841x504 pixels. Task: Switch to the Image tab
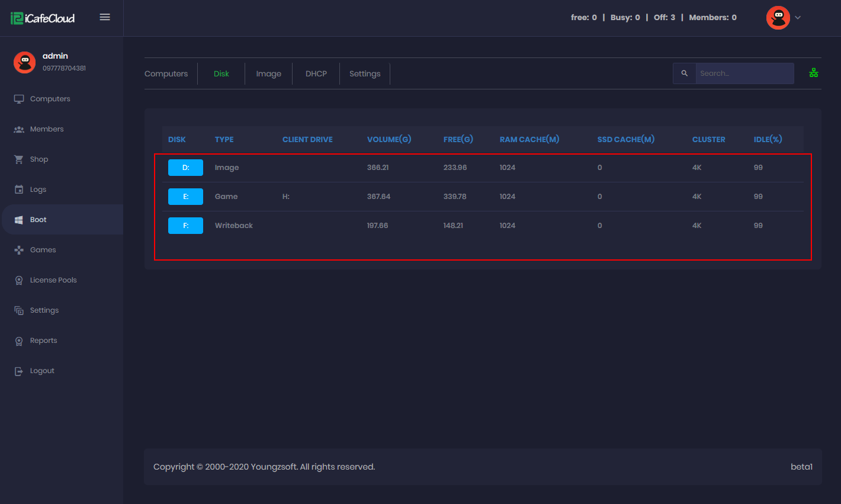click(x=268, y=73)
